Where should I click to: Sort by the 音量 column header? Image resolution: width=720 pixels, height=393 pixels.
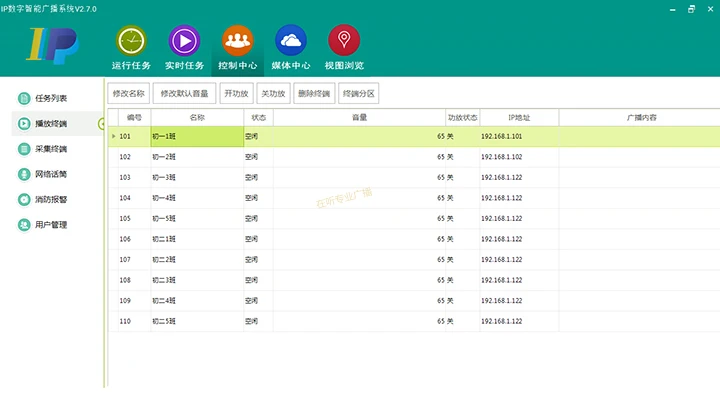pyautogui.click(x=359, y=118)
